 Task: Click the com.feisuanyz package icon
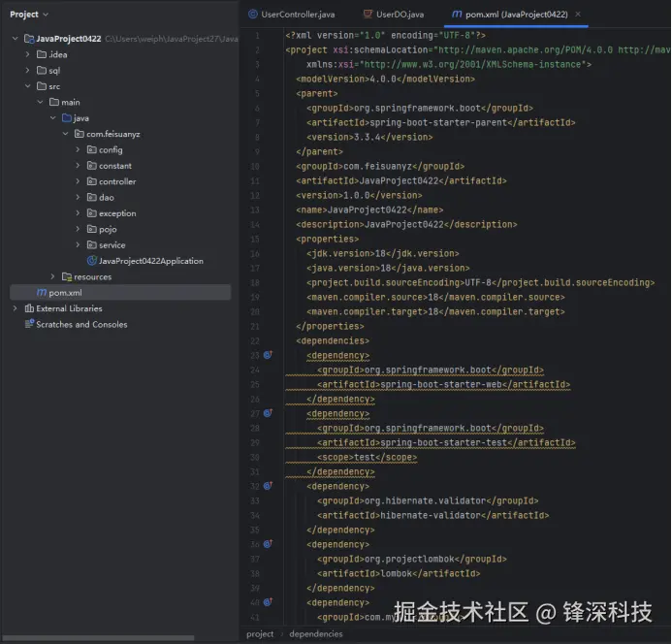click(79, 134)
